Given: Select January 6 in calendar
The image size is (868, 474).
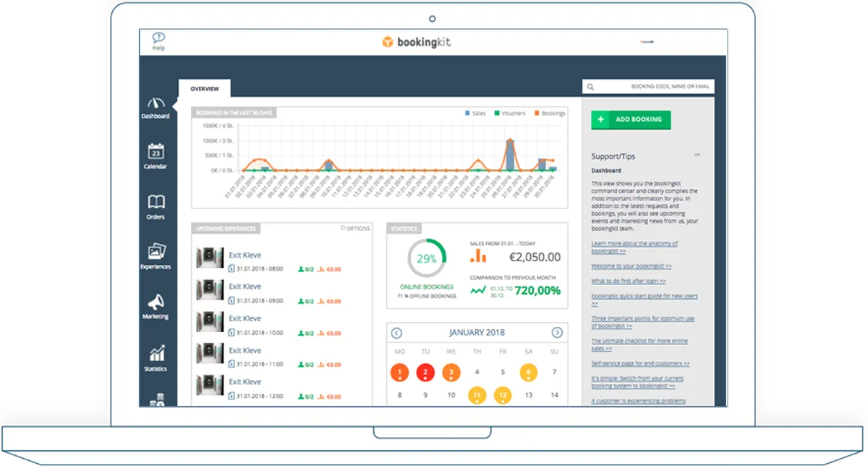Looking at the screenshot, I should point(529,373).
